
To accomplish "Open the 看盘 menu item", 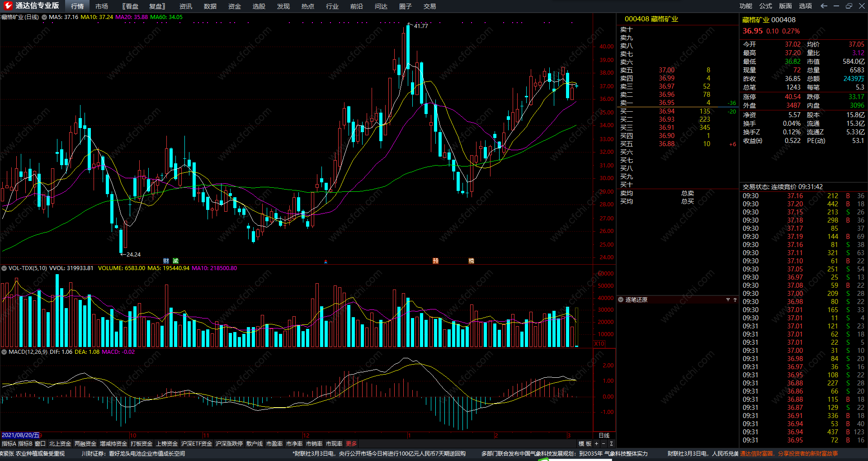I will (x=131, y=6).
